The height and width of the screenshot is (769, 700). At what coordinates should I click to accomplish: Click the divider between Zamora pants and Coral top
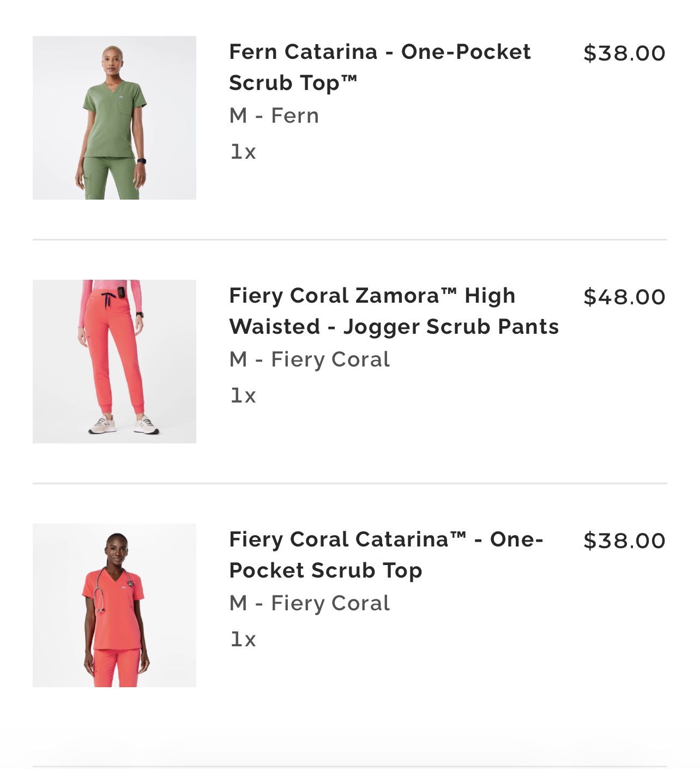click(x=349, y=483)
